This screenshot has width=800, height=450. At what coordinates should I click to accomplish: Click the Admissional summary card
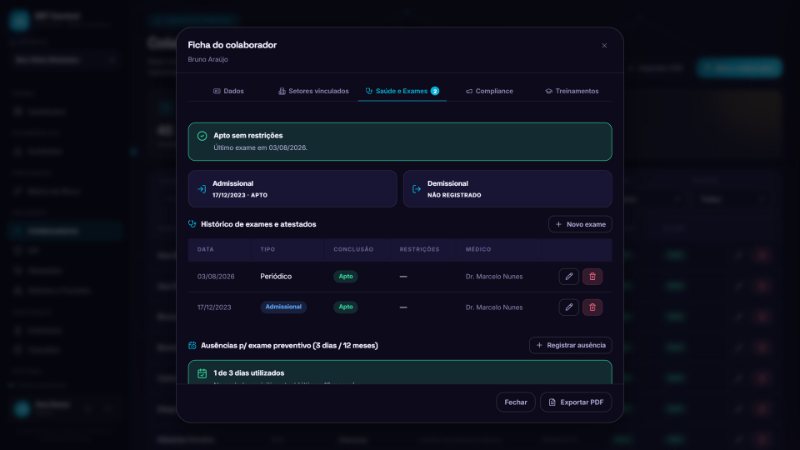coord(292,189)
